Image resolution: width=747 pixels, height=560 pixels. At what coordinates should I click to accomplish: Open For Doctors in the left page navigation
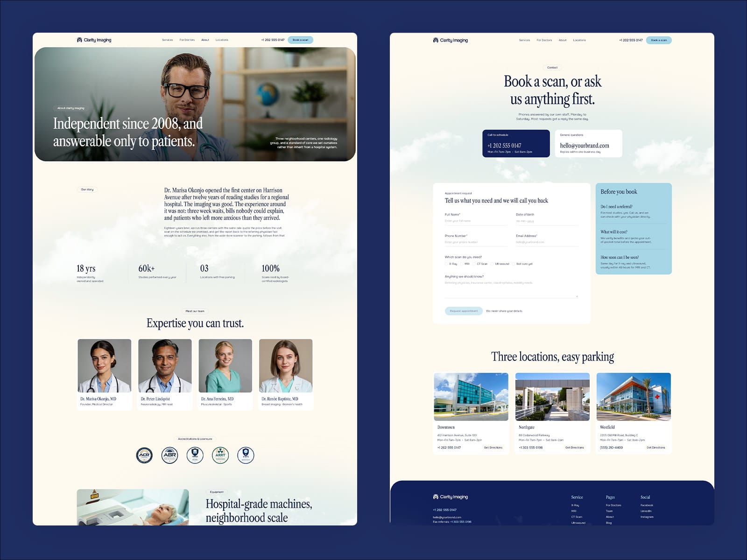click(x=187, y=40)
